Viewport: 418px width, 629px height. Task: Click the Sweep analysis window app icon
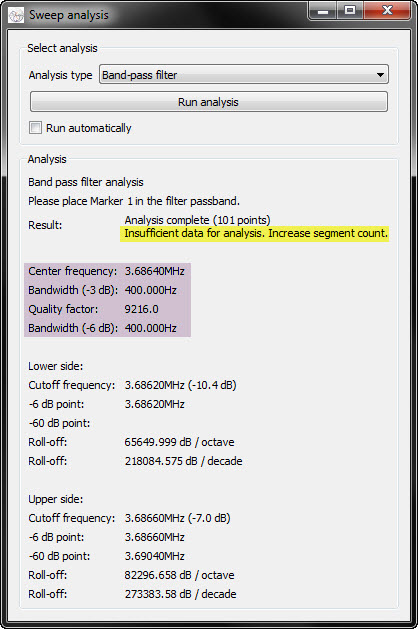[16, 15]
